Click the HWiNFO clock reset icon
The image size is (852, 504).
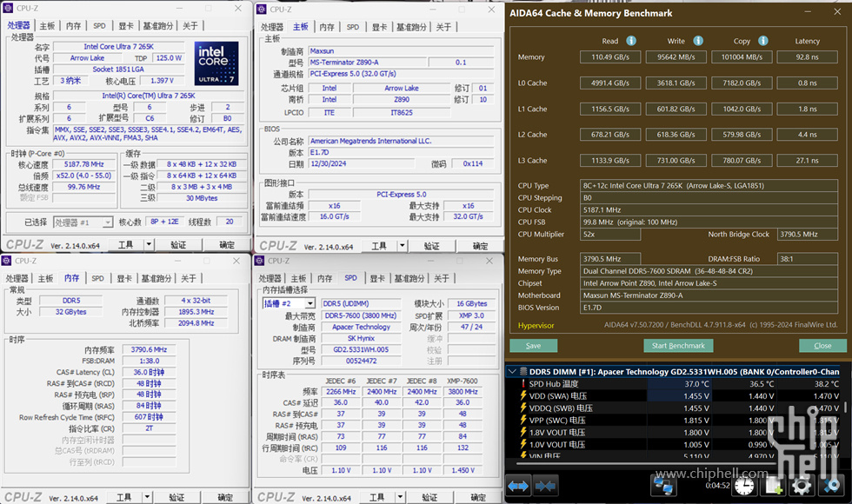(744, 486)
